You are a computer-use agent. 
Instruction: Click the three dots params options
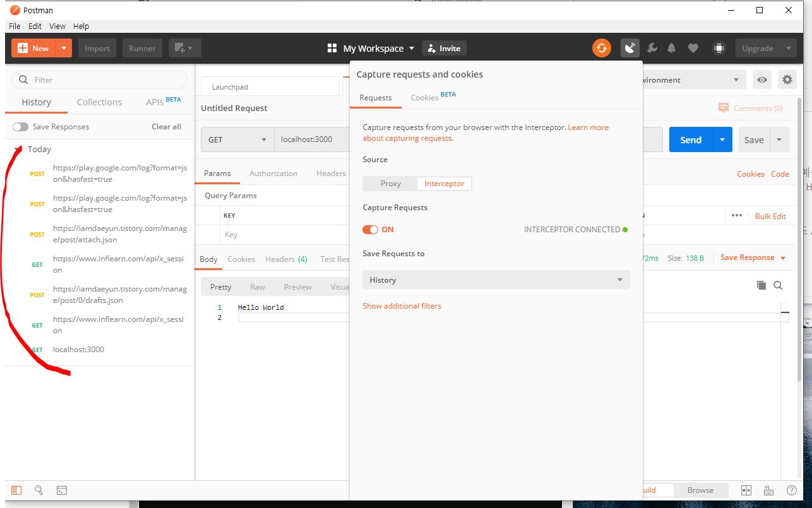736,215
